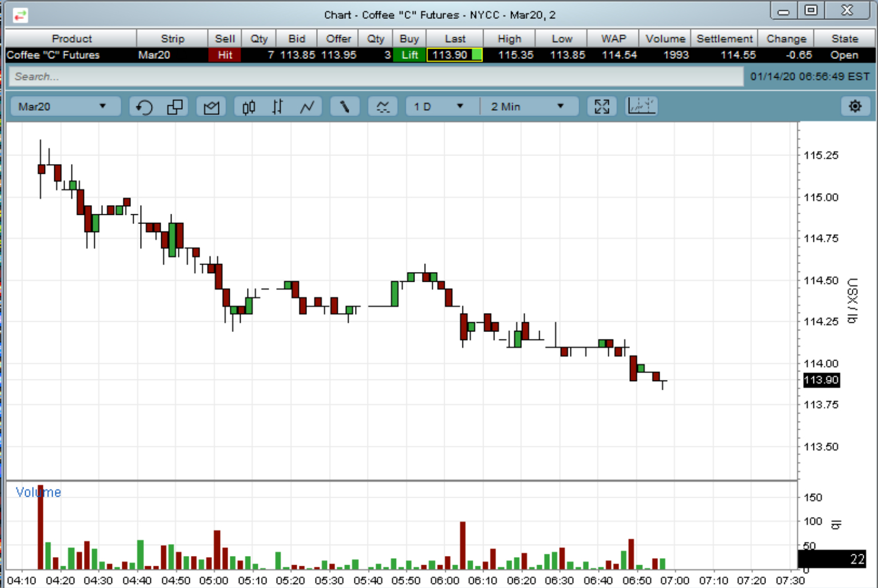The image size is (878, 588).
Task: Click the red Hit sell button
Action: pos(225,55)
